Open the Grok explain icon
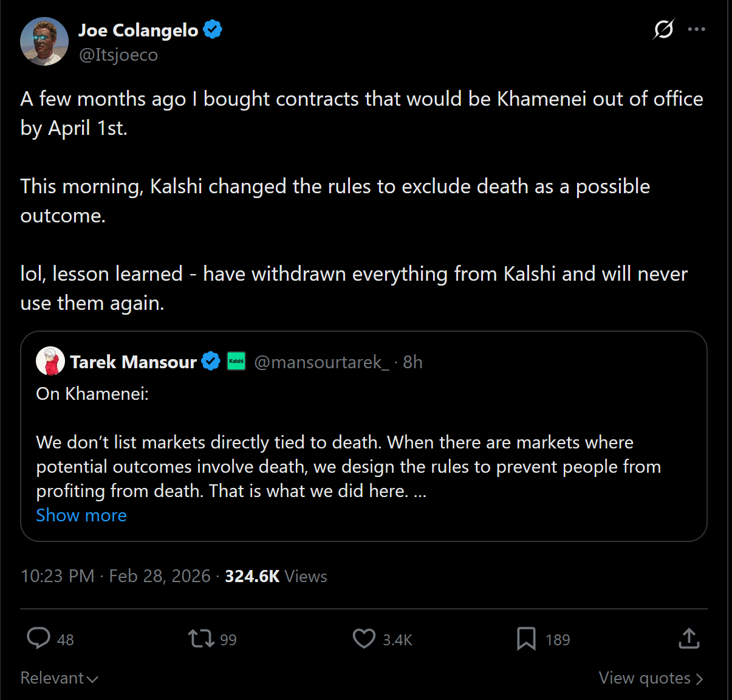Image resolution: width=732 pixels, height=700 pixels. pos(663,29)
